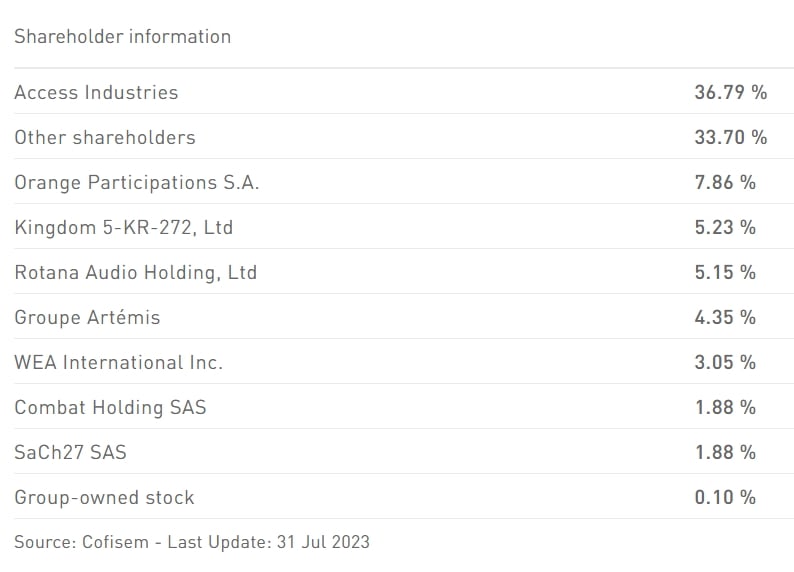The height and width of the screenshot is (572, 794).
Task: Click the 5.15 % percentage
Action: pyautogui.click(x=725, y=273)
